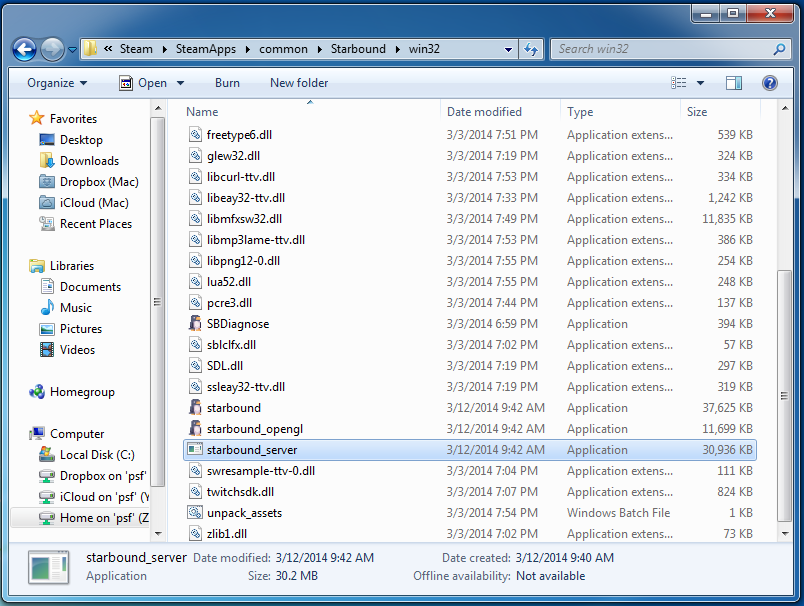Open the address bar history dropdown
This screenshot has width=804, height=606.
pyautogui.click(x=508, y=49)
